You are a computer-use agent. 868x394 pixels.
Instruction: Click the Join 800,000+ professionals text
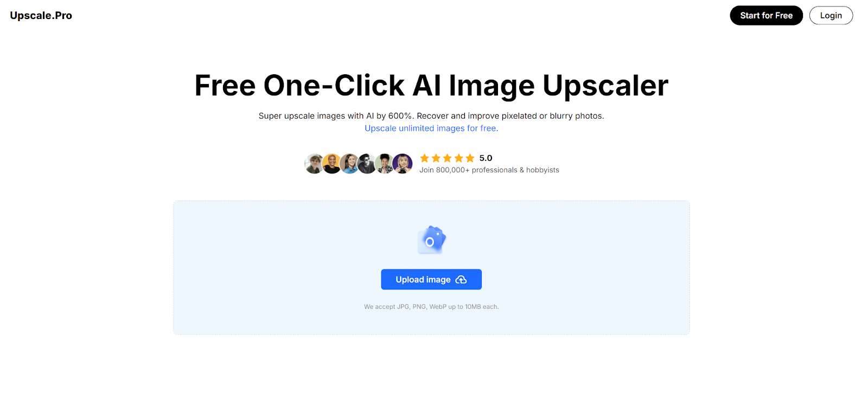pos(489,170)
